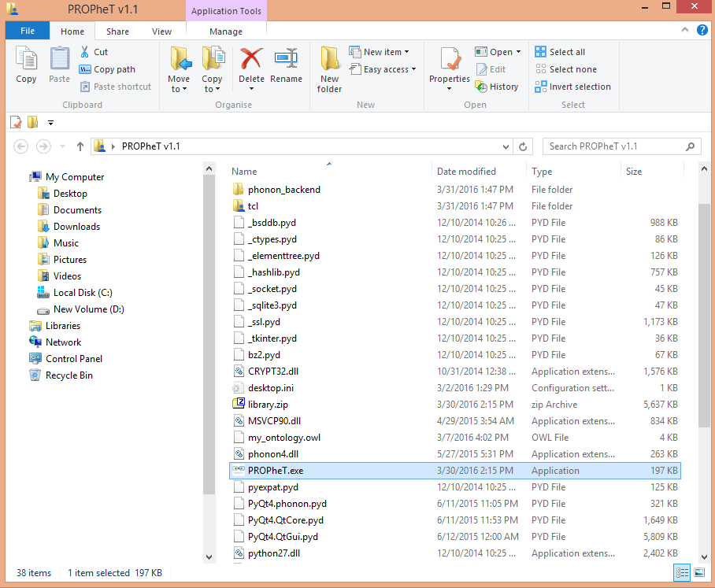
Task: Refresh the PROPheT v1.1 folder
Action: pos(523,146)
